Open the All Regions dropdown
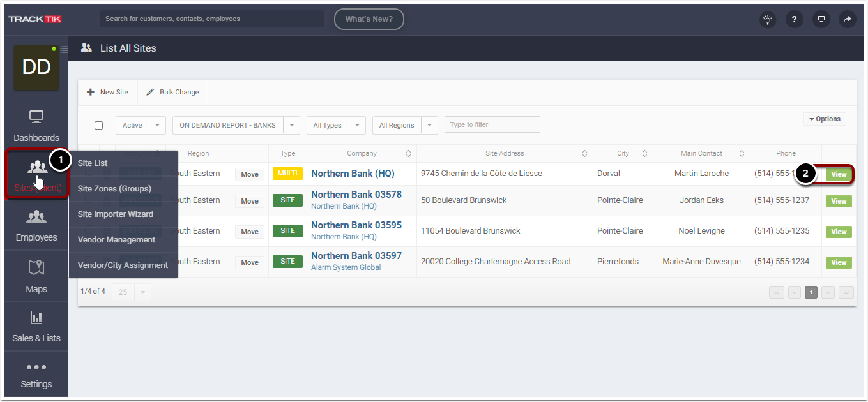Viewport: 868px width, 402px height. pyautogui.click(x=405, y=125)
